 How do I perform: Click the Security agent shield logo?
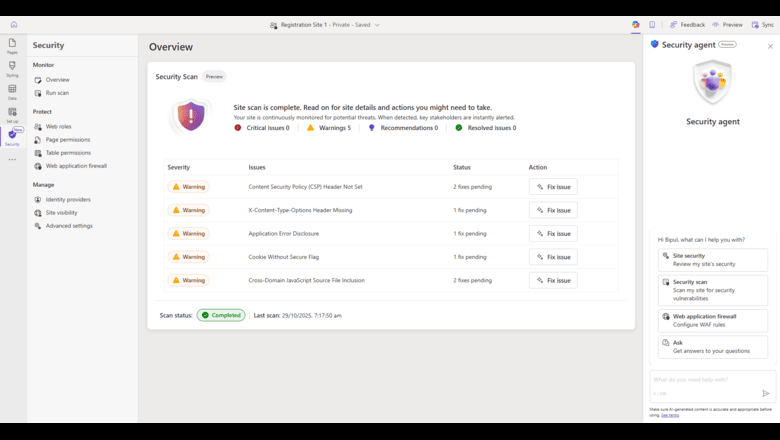(713, 82)
